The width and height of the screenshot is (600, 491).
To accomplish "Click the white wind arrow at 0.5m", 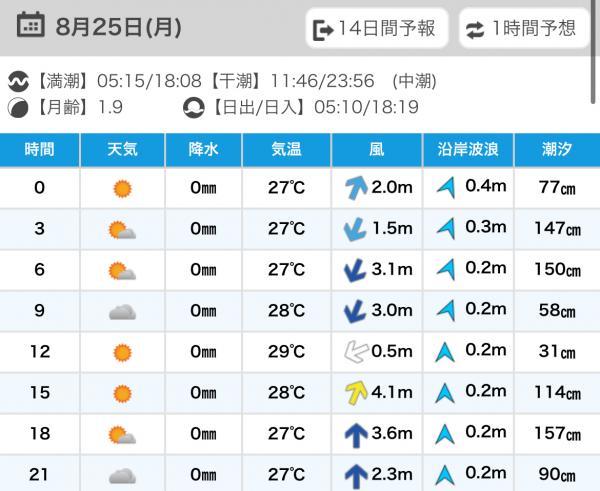I will pos(356,352).
